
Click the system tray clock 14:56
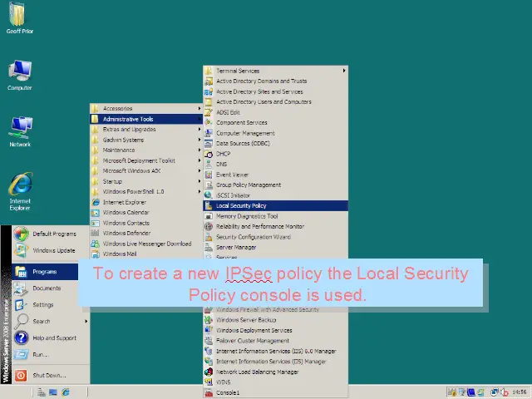pyautogui.click(x=520, y=392)
